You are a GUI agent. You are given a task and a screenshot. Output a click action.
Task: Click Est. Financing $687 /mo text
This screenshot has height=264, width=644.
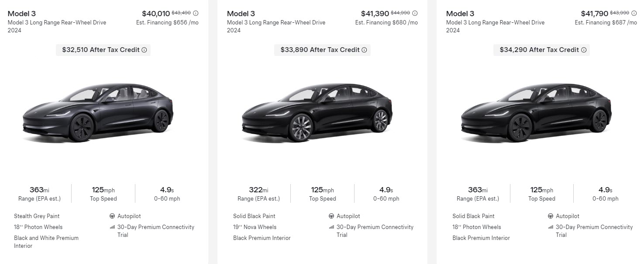tap(606, 23)
